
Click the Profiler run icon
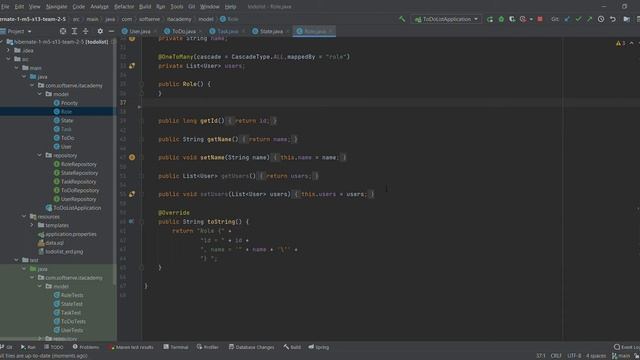523,19
